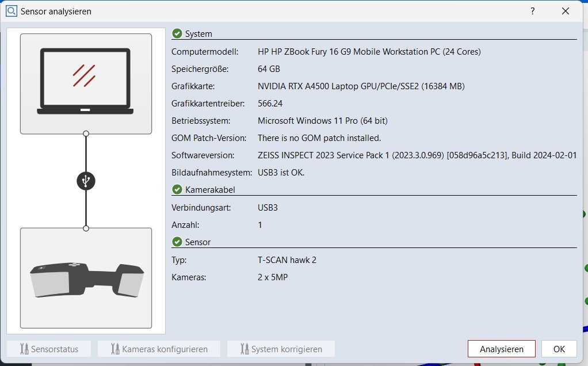The height and width of the screenshot is (366, 588).
Task: Click the Bildaufnahmesystem label
Action: [212, 173]
